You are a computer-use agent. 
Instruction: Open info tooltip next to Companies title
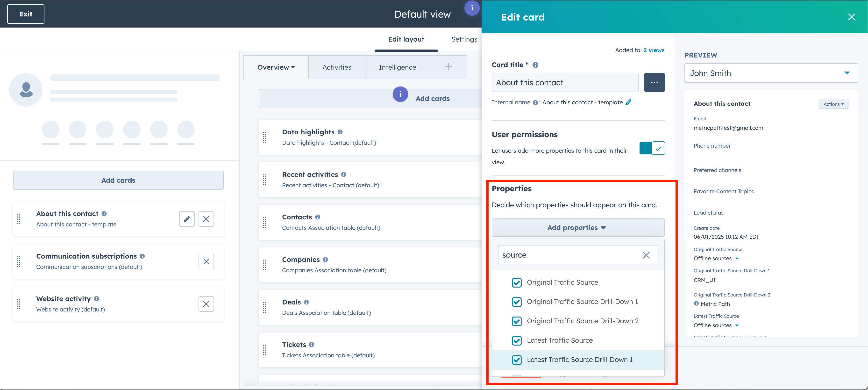pos(325,260)
